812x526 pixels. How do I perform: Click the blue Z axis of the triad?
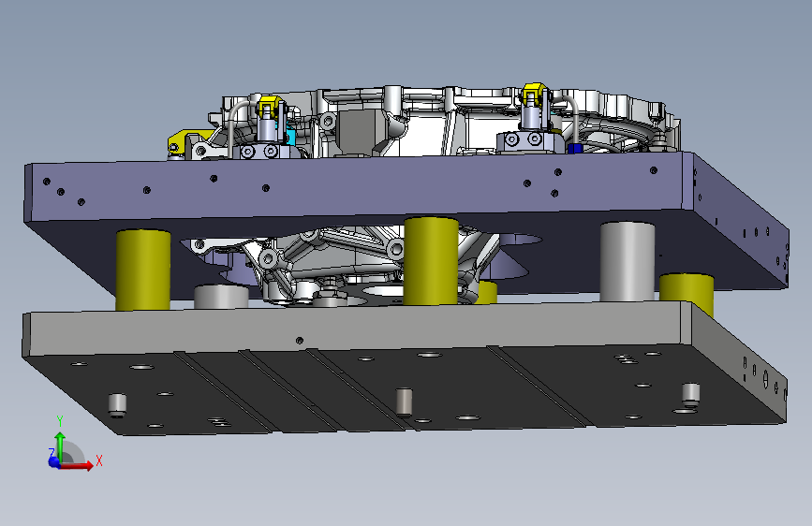click(53, 461)
